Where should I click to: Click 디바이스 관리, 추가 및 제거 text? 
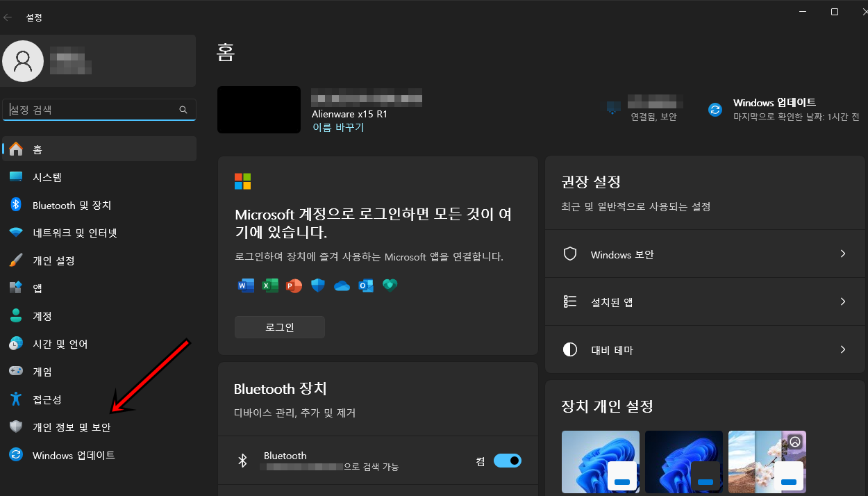click(295, 413)
